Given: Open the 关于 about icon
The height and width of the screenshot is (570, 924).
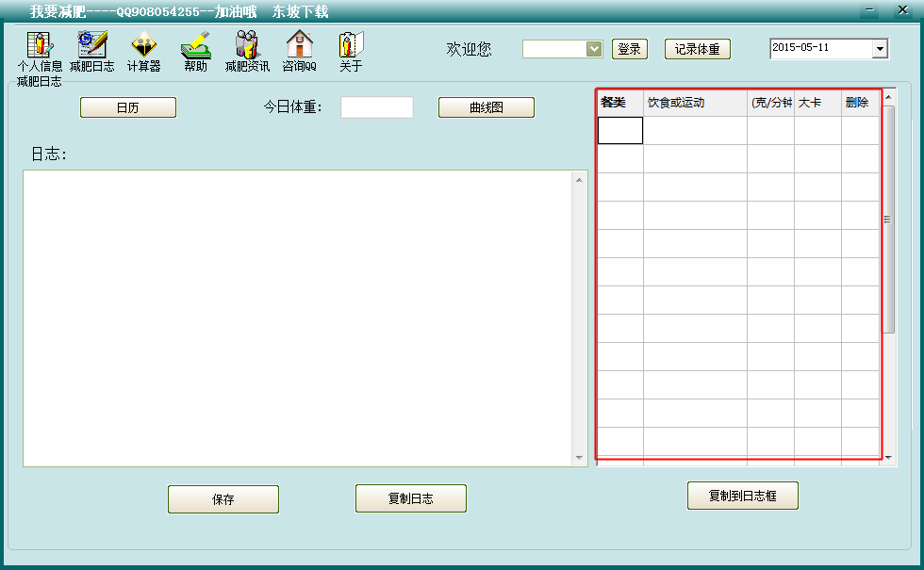Looking at the screenshot, I should (351, 52).
